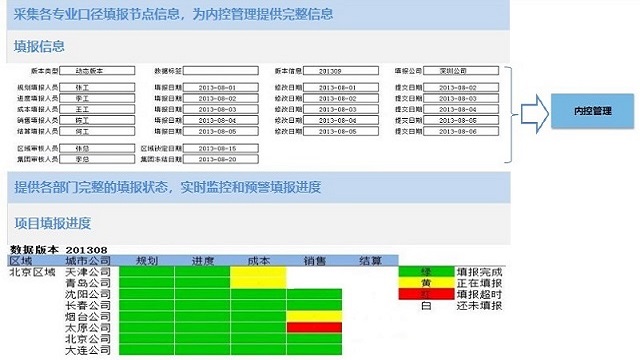Click the red 销售 cell for 太原公司

click(314, 327)
